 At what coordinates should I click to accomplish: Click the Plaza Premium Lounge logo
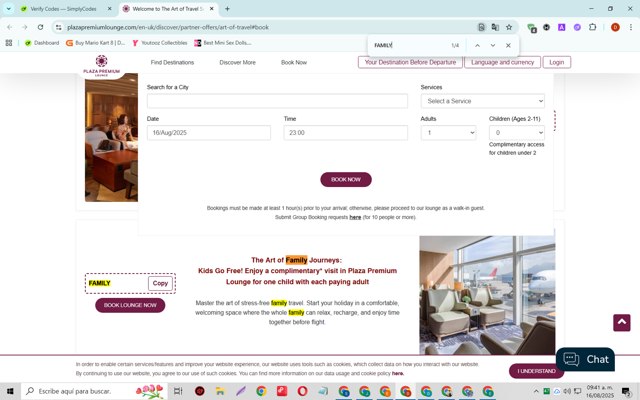[102, 65]
